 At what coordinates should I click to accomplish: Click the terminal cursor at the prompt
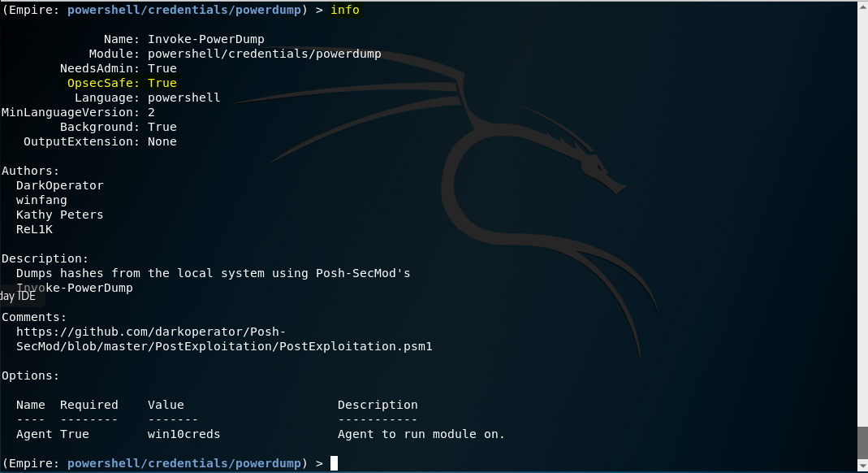pyautogui.click(x=334, y=463)
